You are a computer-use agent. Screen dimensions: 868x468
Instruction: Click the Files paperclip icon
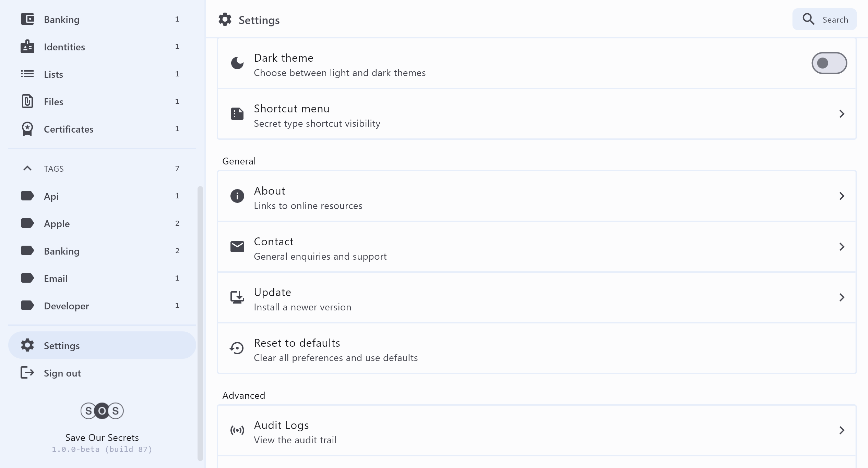click(x=27, y=101)
